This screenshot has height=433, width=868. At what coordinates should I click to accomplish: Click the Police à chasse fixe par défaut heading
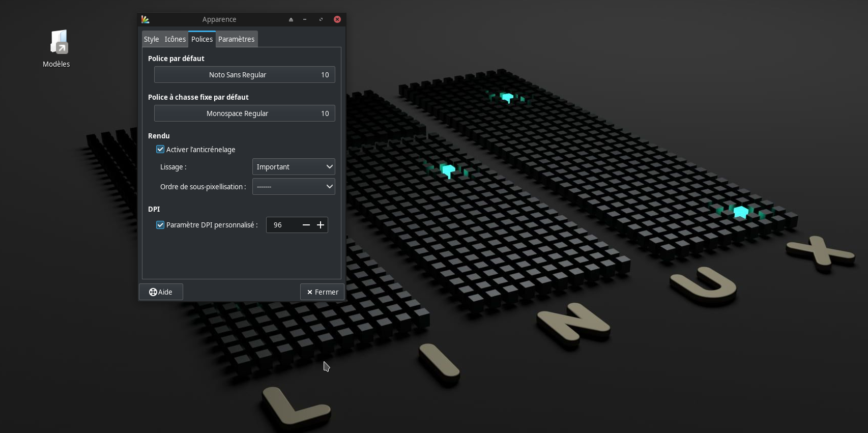tap(198, 97)
